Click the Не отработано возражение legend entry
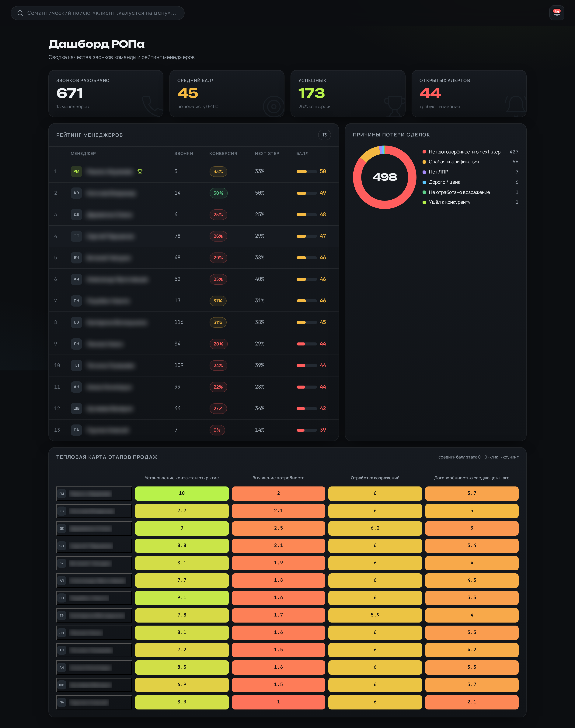The width and height of the screenshot is (575, 728). pos(470,192)
